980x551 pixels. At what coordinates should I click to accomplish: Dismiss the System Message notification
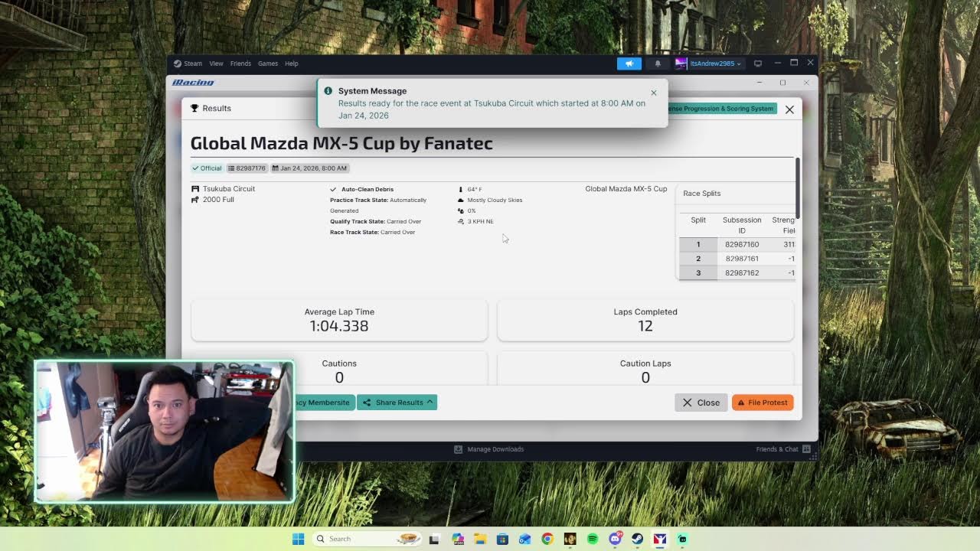click(x=654, y=93)
